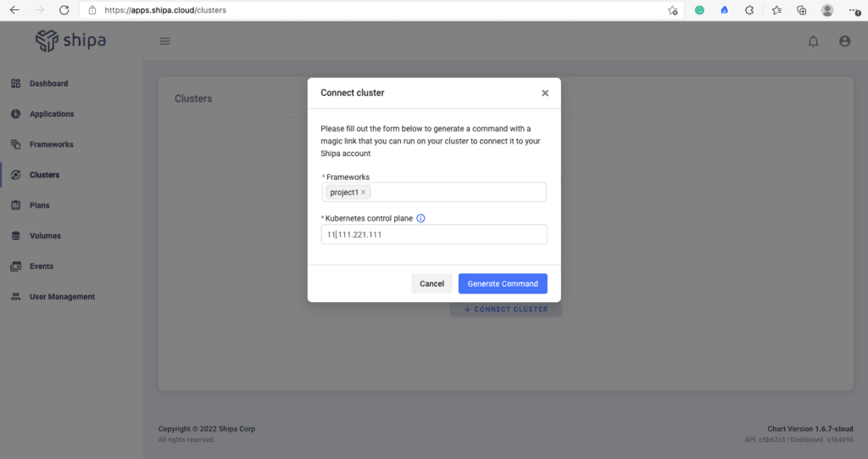Screen dimensions: 868x459
Task: Open User Management page
Action: tap(62, 297)
